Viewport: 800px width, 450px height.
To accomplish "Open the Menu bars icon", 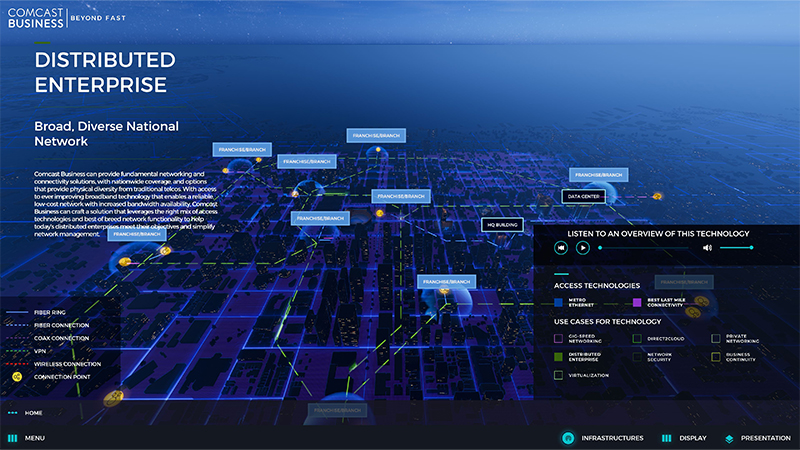I will (x=12, y=438).
